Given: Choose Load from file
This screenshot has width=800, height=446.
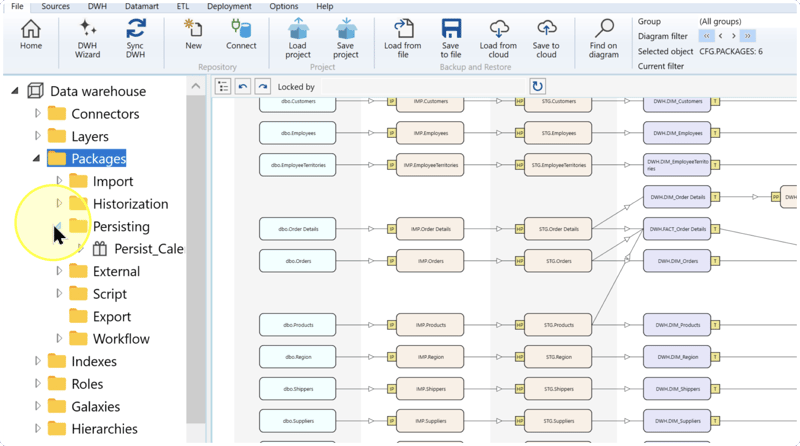Looking at the screenshot, I should (403, 39).
